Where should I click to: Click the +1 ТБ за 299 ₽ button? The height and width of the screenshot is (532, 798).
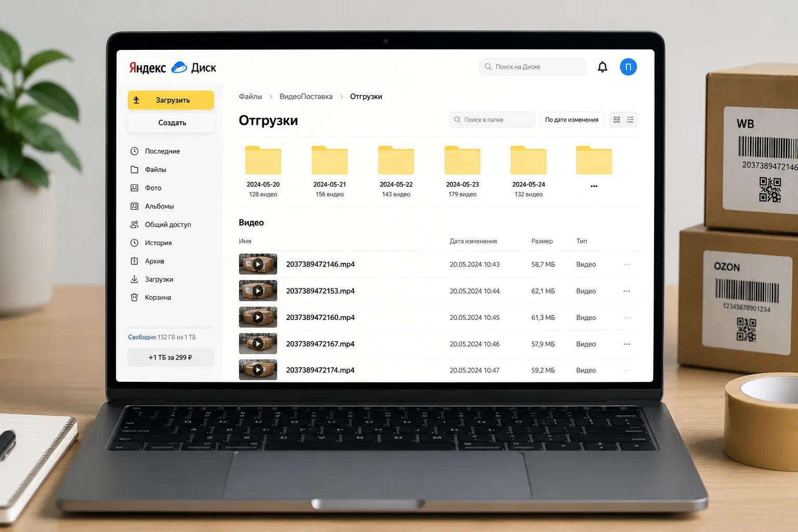(x=170, y=357)
